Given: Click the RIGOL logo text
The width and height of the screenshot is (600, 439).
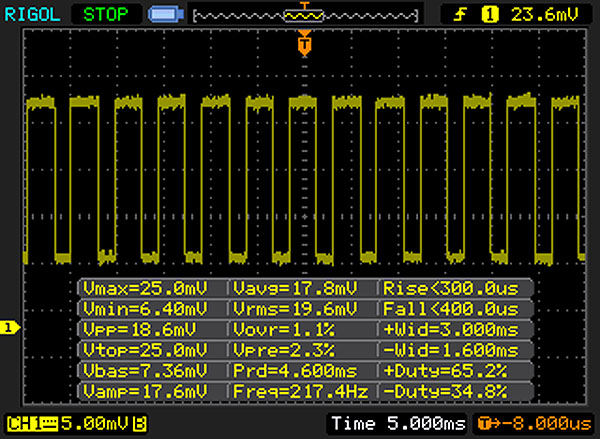Looking at the screenshot, I should [x=32, y=15].
